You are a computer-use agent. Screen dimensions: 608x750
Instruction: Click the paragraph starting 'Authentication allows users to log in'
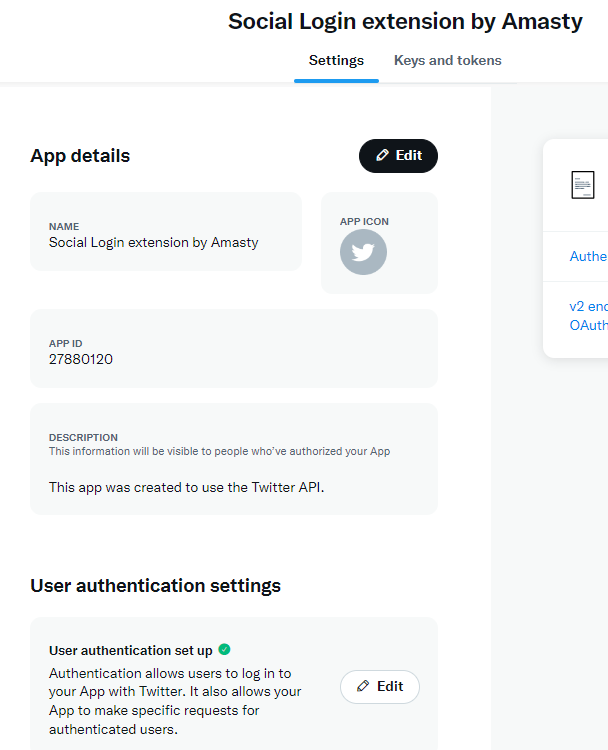(175, 701)
